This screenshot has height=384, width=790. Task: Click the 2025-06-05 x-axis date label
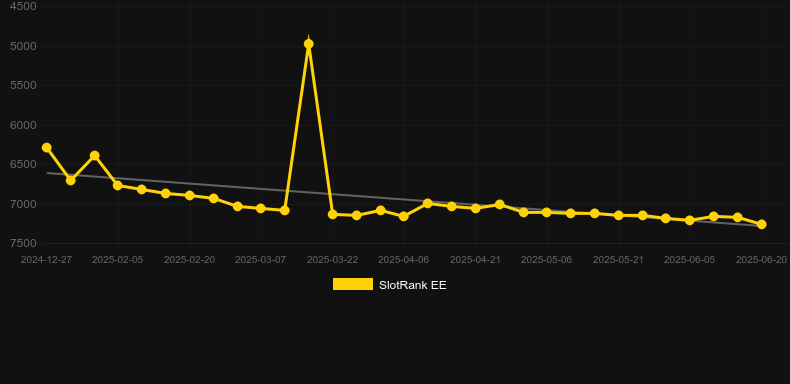[x=690, y=260]
